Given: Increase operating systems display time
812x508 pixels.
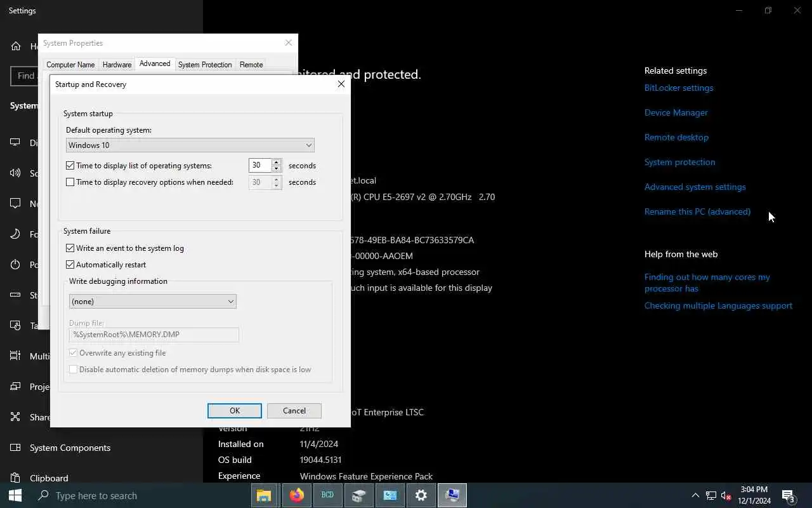Looking at the screenshot, I should coord(277,162).
